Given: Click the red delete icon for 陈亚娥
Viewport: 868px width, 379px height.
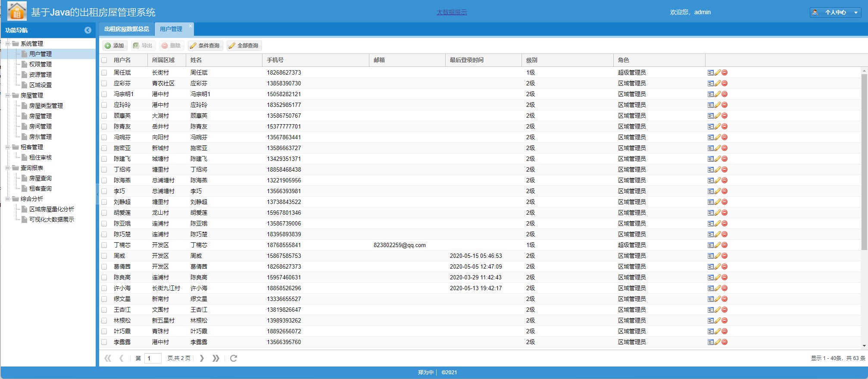Looking at the screenshot, I should click(x=724, y=223).
